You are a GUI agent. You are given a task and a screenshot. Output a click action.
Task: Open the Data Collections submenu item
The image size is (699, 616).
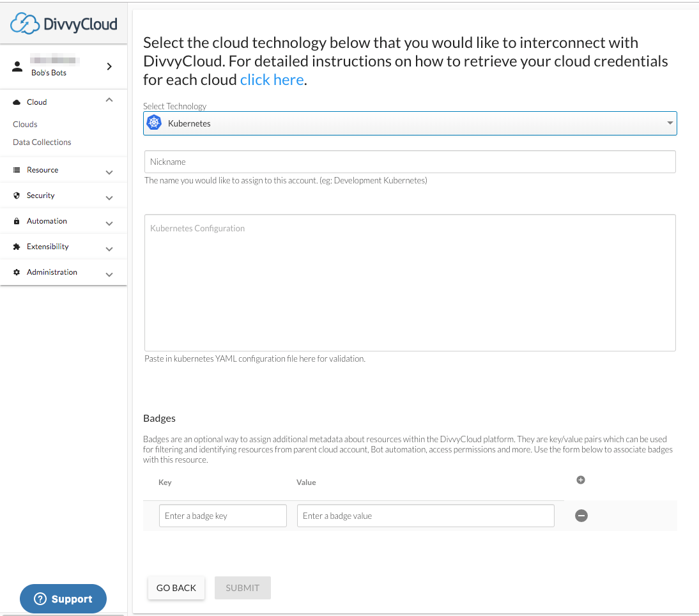pyautogui.click(x=42, y=142)
